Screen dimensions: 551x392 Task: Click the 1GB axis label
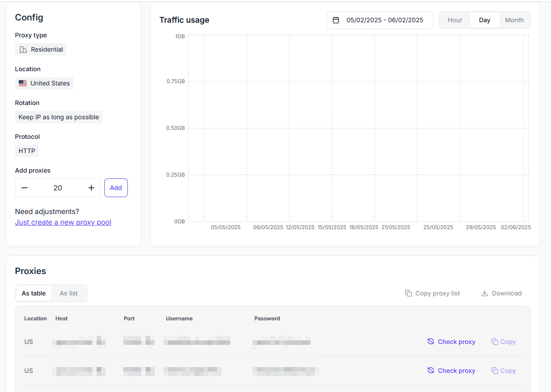point(180,36)
